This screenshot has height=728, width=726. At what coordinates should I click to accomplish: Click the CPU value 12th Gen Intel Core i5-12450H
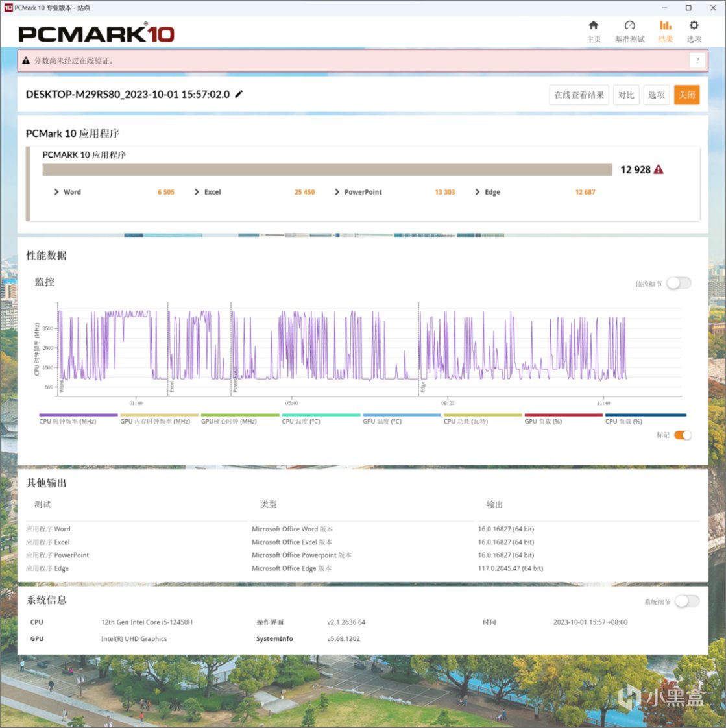(147, 622)
